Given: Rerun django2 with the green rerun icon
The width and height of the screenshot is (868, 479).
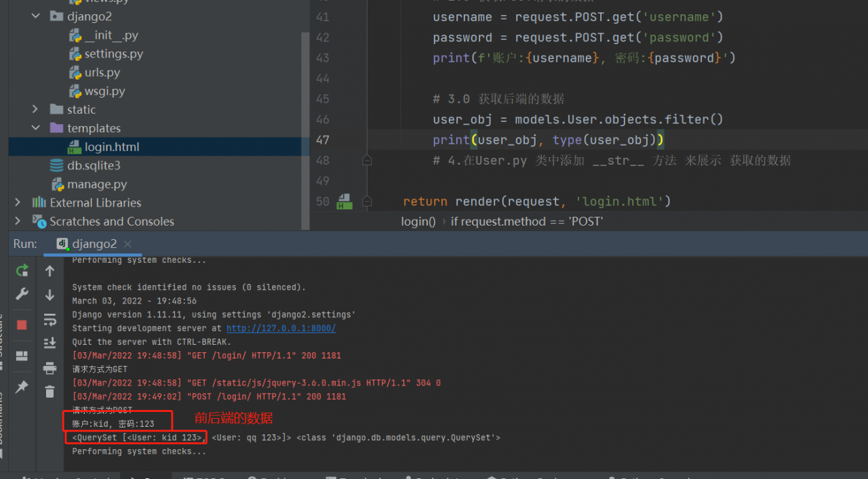Looking at the screenshot, I should coord(22,271).
